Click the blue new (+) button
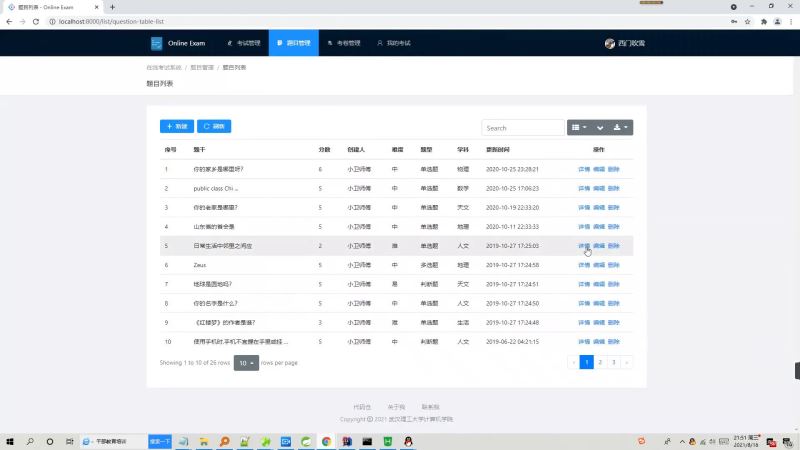 click(177, 127)
